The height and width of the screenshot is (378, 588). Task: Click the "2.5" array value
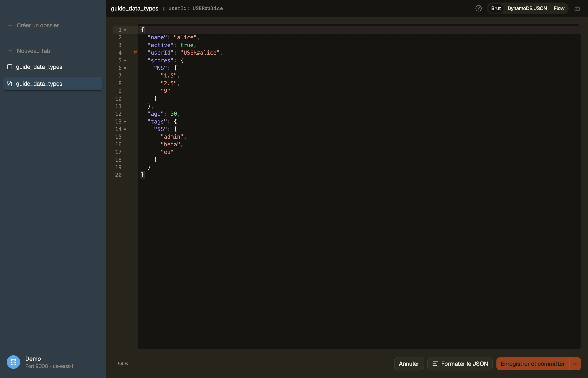[x=169, y=83]
